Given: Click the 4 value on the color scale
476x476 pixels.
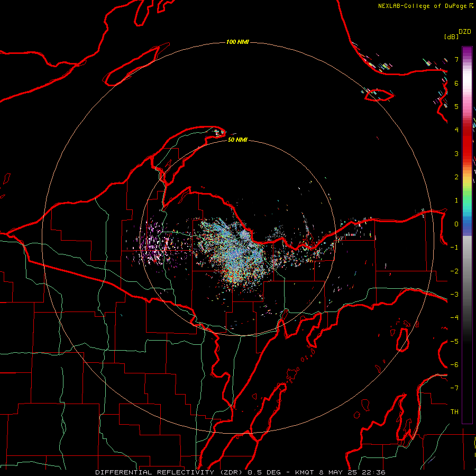Looking at the screenshot, I should 456,130.
